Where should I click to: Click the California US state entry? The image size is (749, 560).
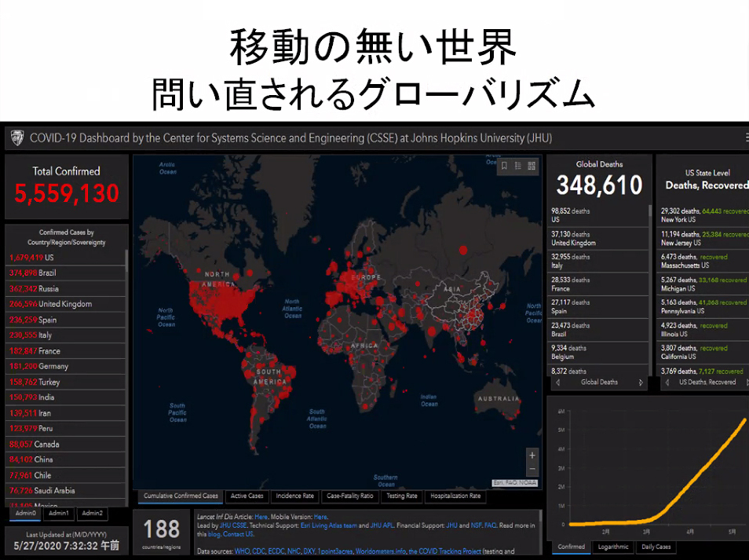[x=704, y=353]
